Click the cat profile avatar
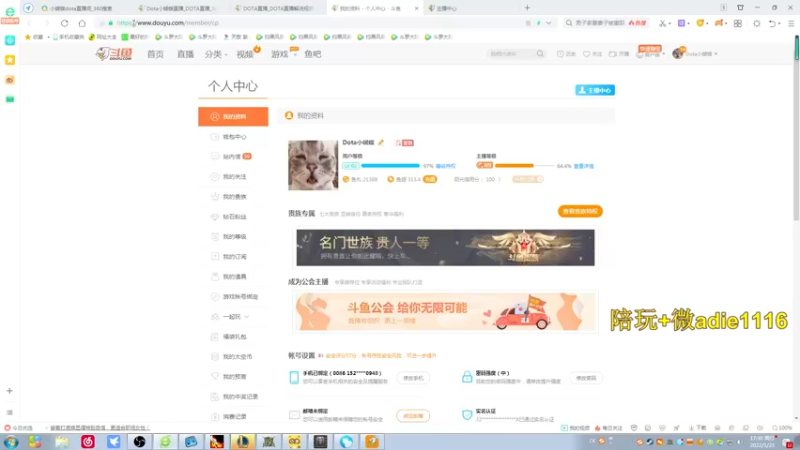 click(313, 165)
